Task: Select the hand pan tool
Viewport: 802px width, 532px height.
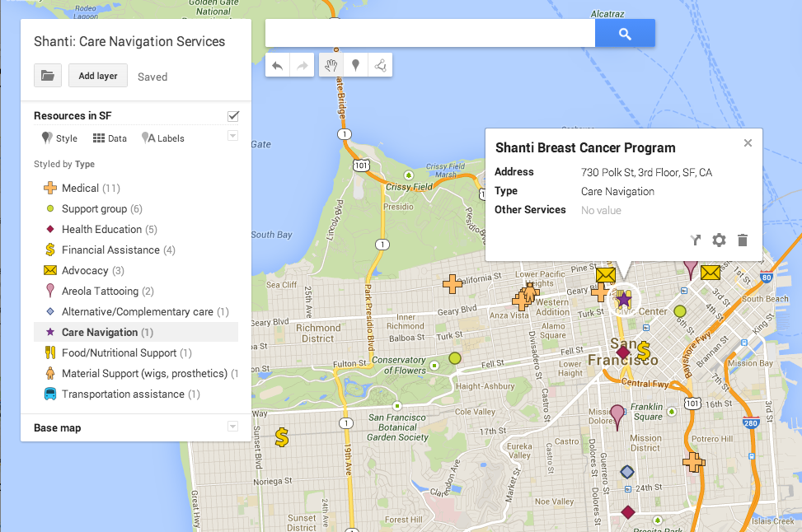Action: (x=331, y=65)
